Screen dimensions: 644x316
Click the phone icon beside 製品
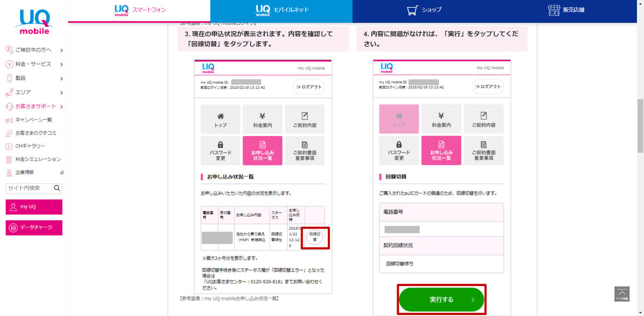(x=9, y=78)
